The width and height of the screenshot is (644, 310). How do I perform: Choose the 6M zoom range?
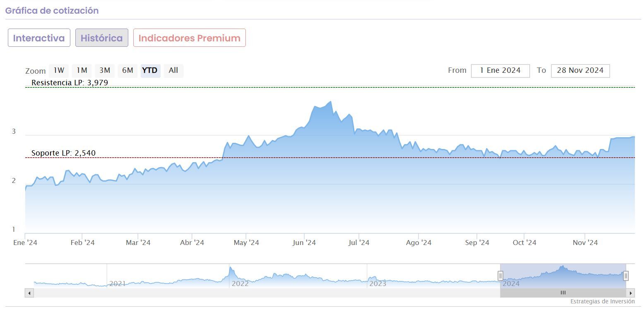tap(127, 70)
